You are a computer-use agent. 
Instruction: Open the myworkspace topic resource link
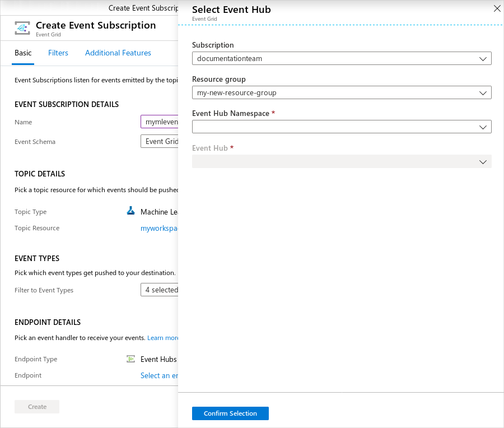coord(159,228)
